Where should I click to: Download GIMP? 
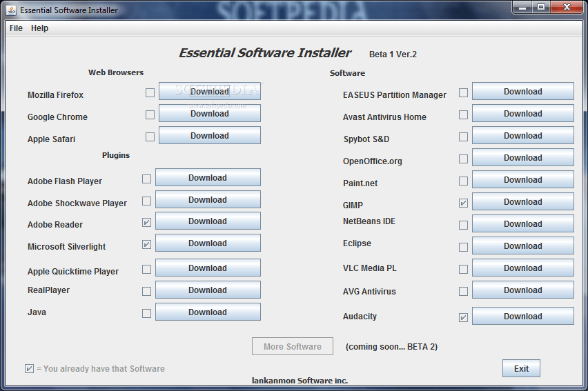522,201
